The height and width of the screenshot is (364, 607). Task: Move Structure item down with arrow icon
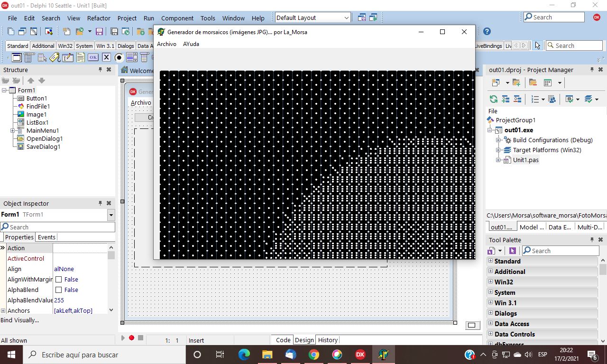[x=41, y=81]
